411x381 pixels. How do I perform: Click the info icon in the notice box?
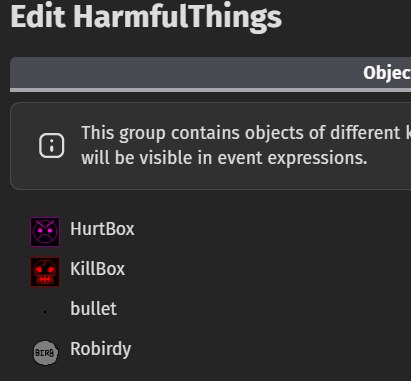click(52, 146)
